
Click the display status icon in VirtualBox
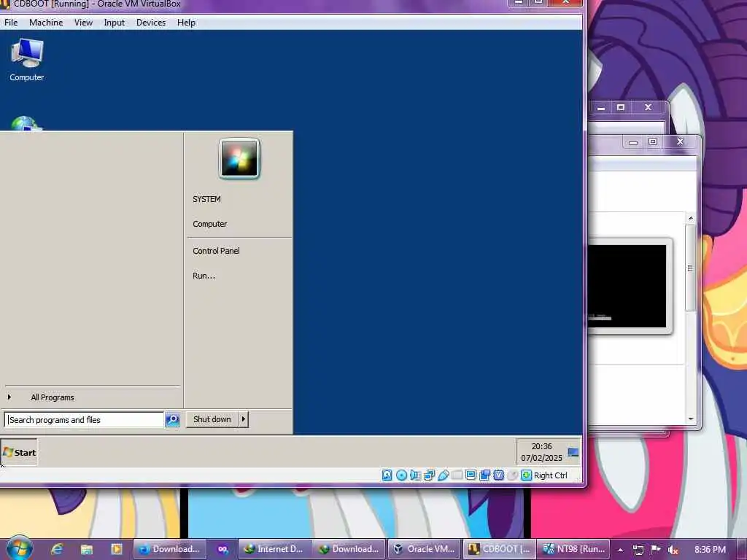point(471,475)
